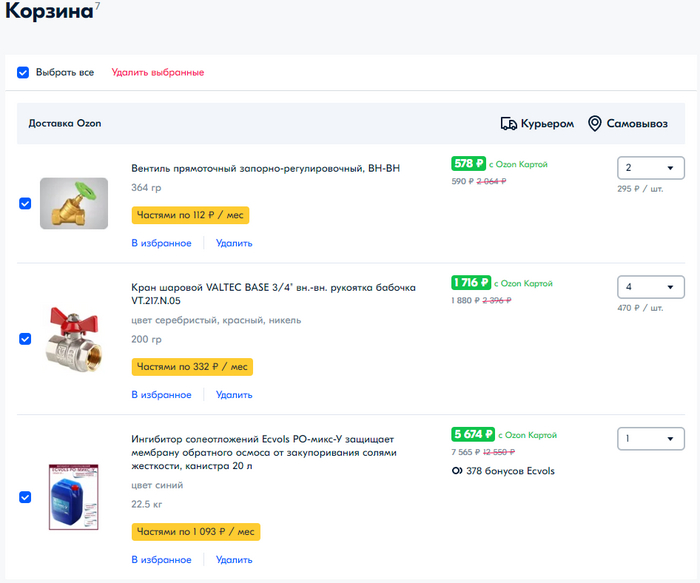This screenshot has width=700, height=583.
Task: Click the Ecvols bonus points icon
Action: (457, 471)
